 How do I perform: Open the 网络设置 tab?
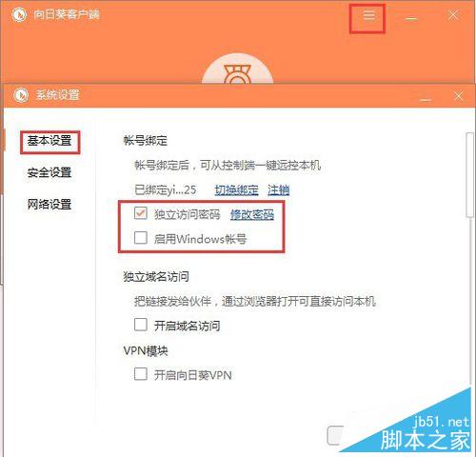pyautogui.click(x=50, y=204)
